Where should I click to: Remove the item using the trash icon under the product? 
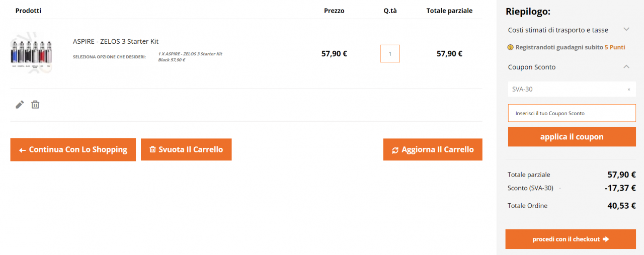tap(35, 105)
